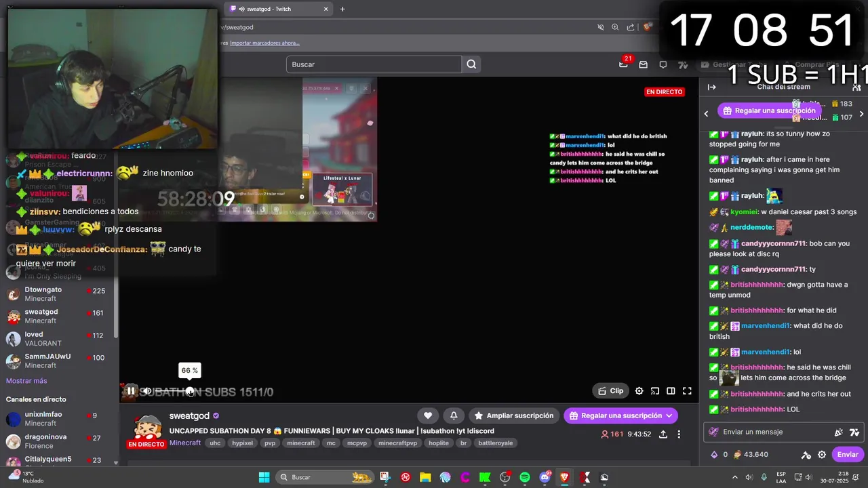Open File Explorer from the taskbar
The width and height of the screenshot is (868, 488).
[425, 477]
